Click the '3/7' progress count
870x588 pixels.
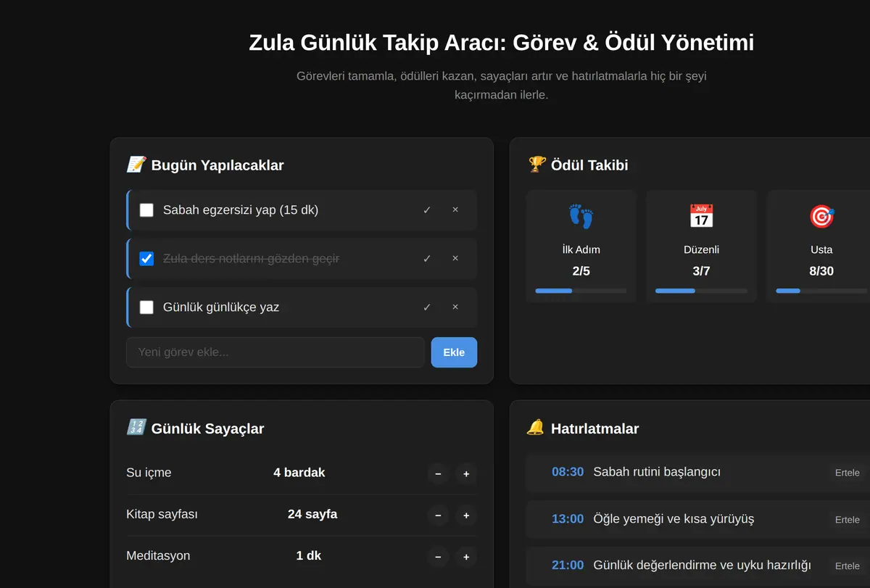pos(701,272)
